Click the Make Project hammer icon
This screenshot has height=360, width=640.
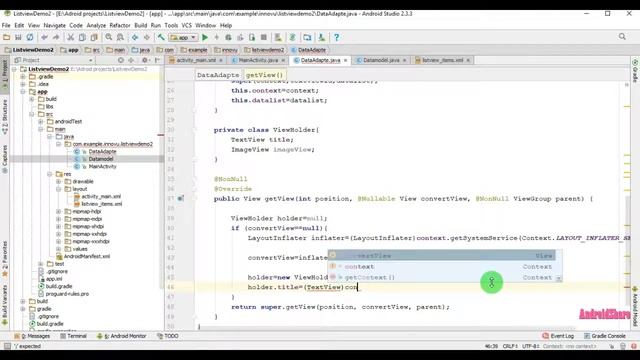tap(161, 37)
